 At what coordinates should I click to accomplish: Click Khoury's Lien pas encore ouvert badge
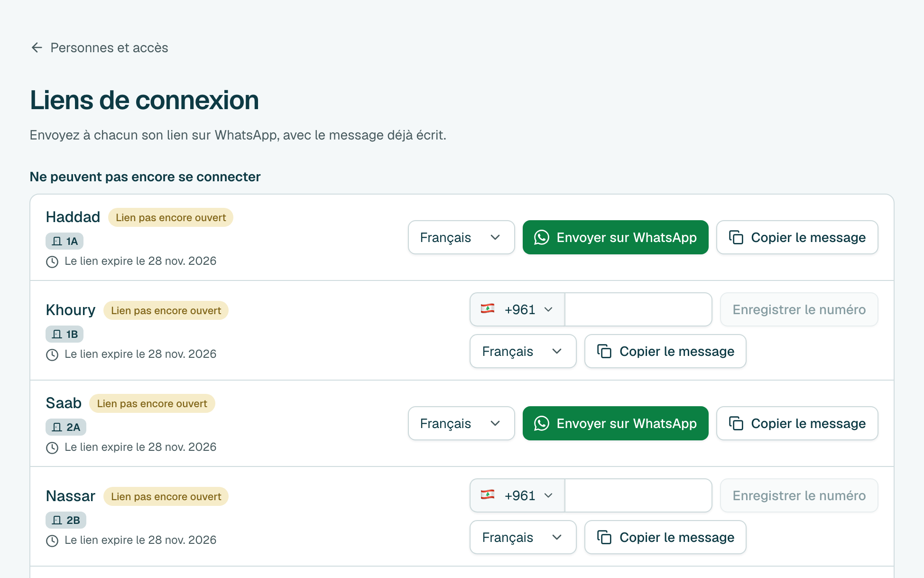[x=166, y=310]
